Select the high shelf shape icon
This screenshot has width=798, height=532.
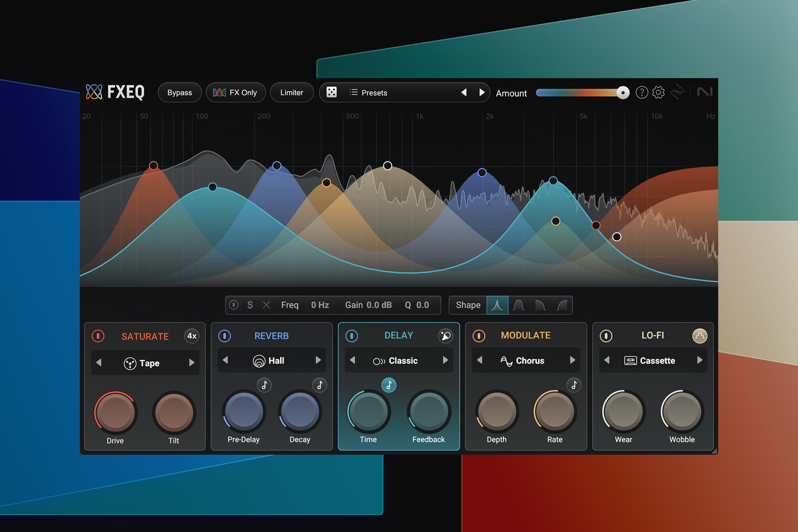point(562,305)
